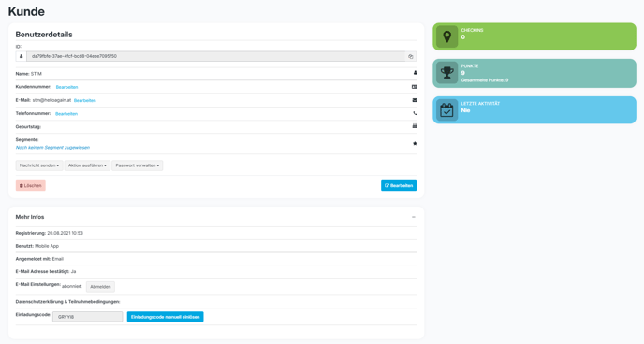
Task: Open the Nachricht senden dropdown
Action: (39, 165)
